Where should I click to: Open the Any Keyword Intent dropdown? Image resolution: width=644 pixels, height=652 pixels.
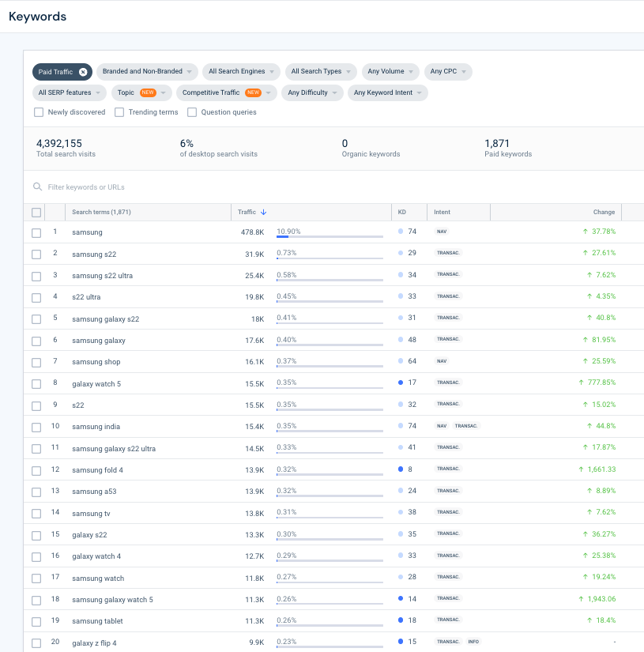coord(387,92)
